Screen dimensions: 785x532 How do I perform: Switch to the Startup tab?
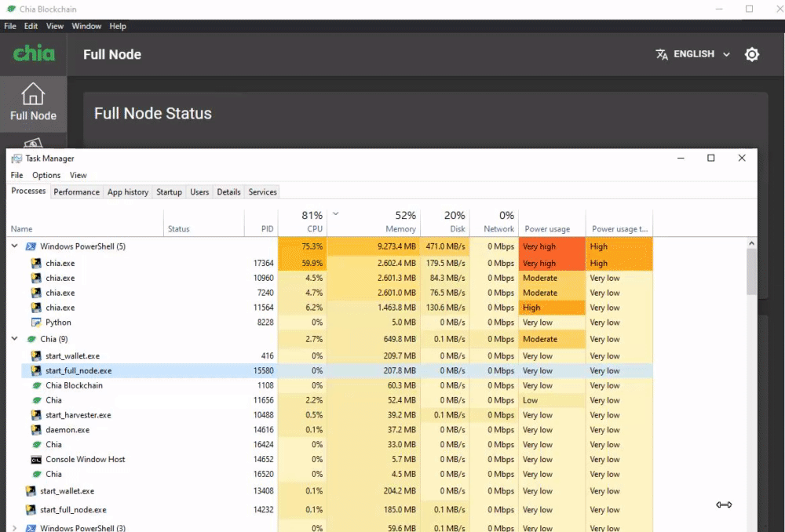click(x=170, y=192)
